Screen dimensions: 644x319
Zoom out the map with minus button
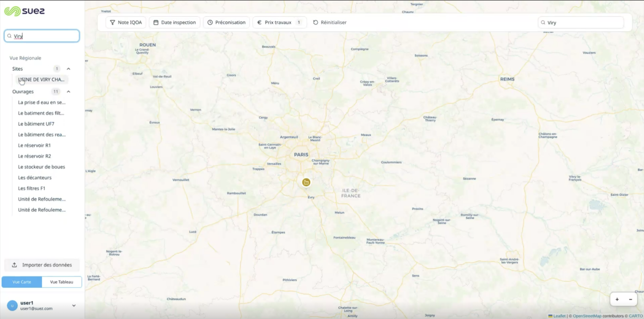click(630, 299)
